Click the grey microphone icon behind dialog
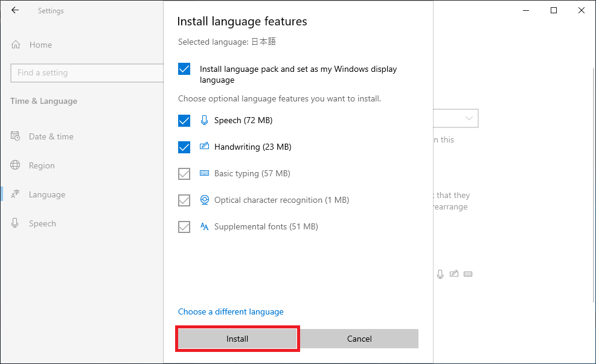The width and height of the screenshot is (596, 364). tap(440, 274)
